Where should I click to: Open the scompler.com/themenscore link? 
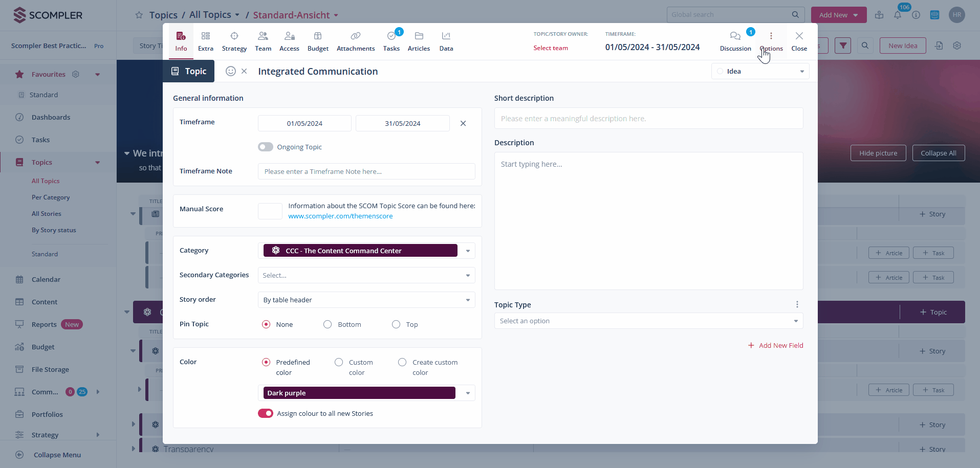click(340, 216)
